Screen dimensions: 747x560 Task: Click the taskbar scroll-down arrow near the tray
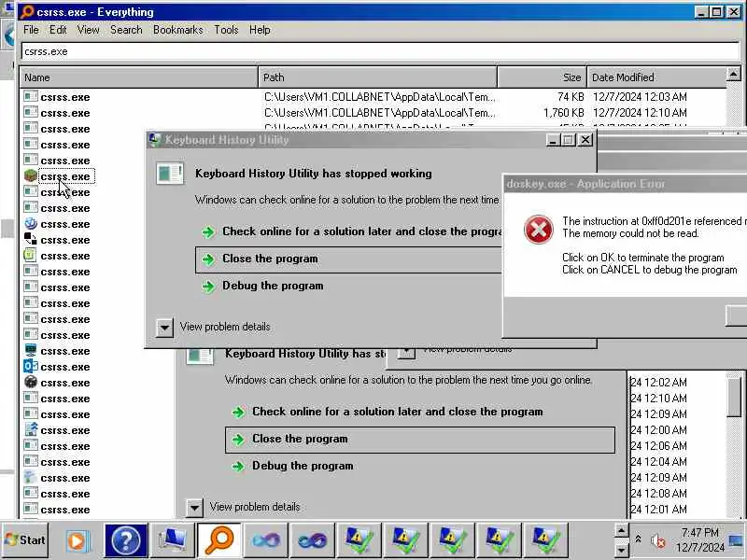621,550
